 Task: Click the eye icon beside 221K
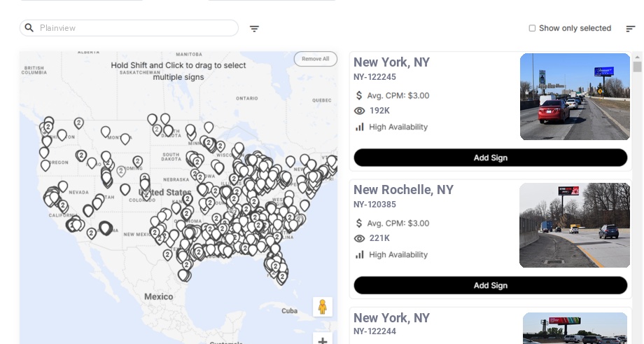click(360, 238)
